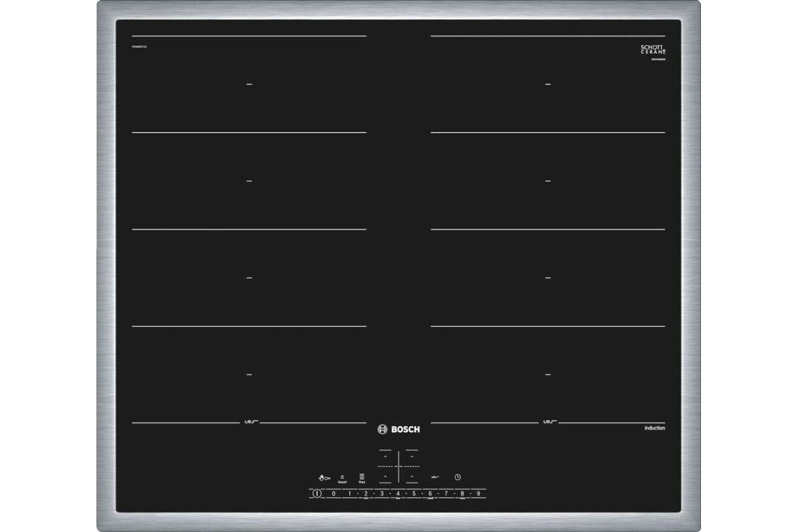Viewport: 798px width, 532px height.
Task: Set power level to 9
Action: point(478,493)
